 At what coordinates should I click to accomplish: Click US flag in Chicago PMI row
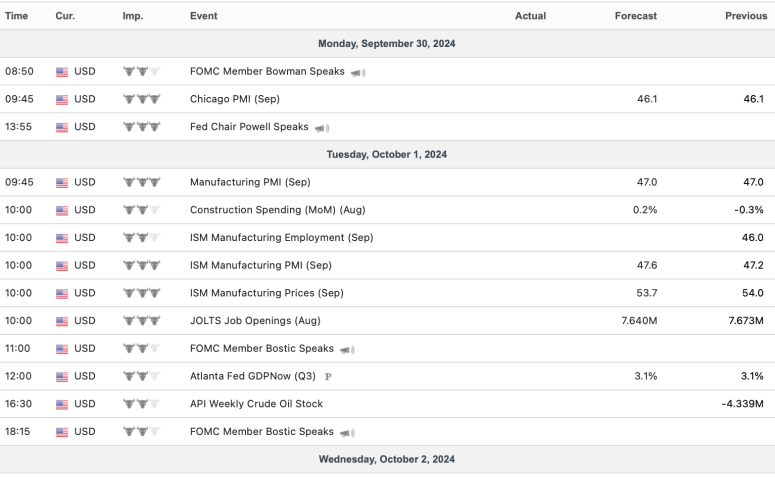click(62, 99)
